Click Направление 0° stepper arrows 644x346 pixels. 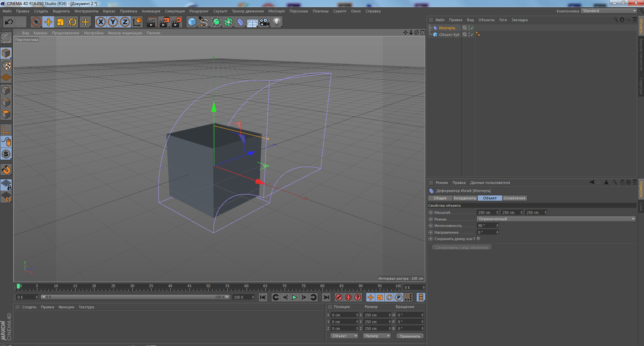pos(497,232)
